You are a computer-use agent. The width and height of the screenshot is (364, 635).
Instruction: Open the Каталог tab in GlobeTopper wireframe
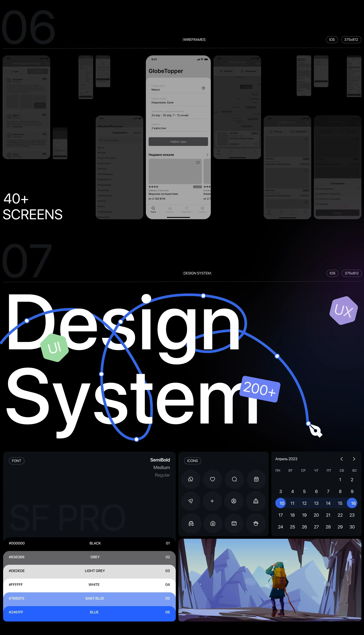tap(170, 210)
